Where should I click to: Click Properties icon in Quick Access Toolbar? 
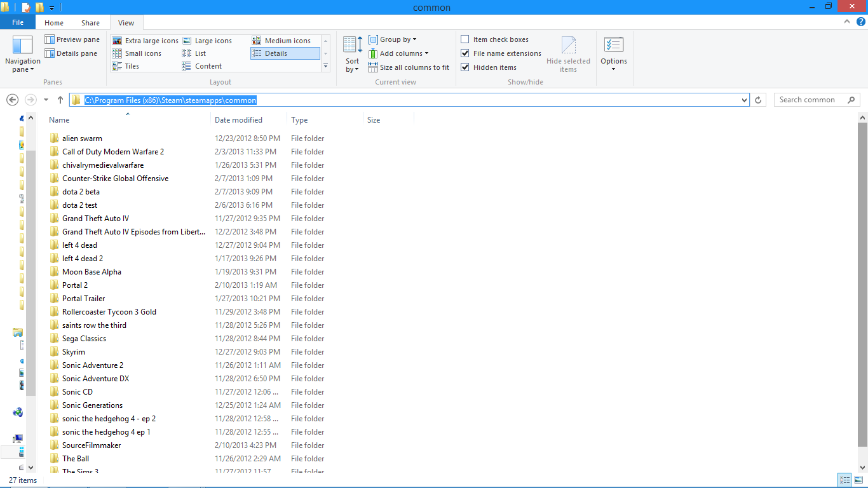pos(26,8)
